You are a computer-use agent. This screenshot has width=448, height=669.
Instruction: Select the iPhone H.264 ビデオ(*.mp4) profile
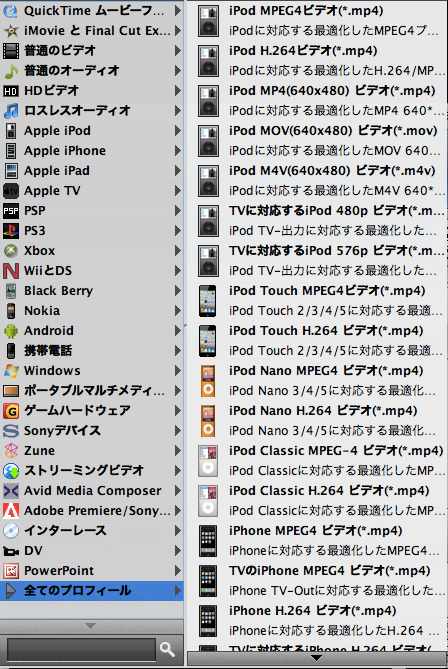point(318,621)
